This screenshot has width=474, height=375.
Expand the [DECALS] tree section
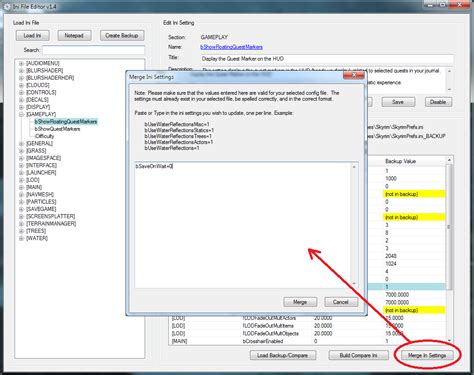point(21,100)
